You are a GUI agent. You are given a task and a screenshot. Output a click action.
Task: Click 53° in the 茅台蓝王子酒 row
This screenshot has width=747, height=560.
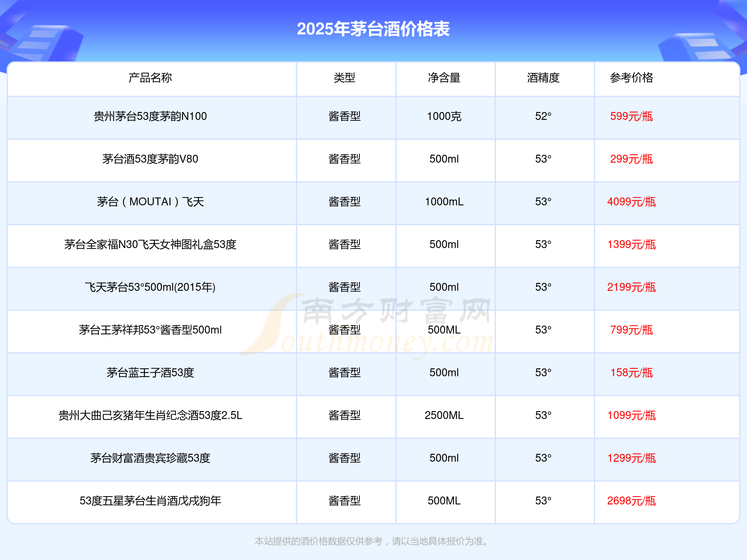pyautogui.click(x=543, y=373)
